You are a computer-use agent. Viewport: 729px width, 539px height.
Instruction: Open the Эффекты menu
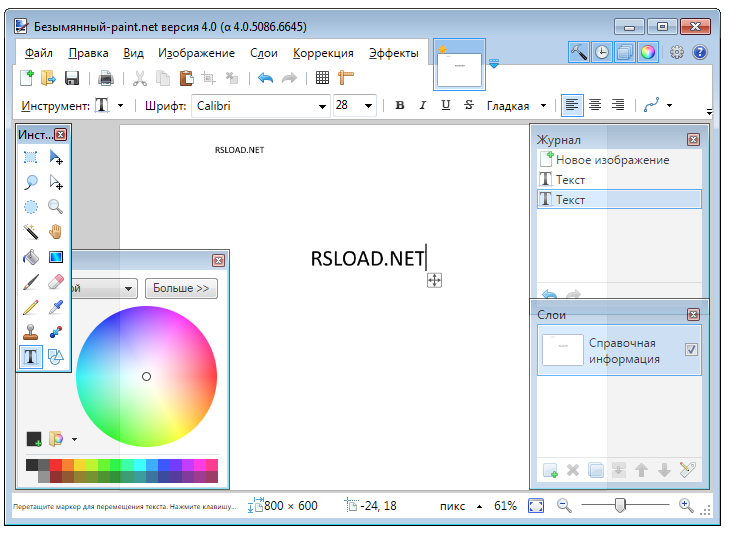393,53
